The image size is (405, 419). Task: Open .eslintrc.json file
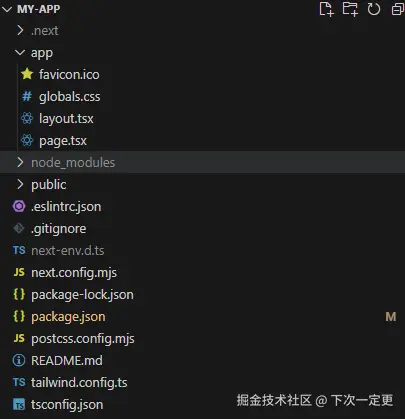point(66,207)
